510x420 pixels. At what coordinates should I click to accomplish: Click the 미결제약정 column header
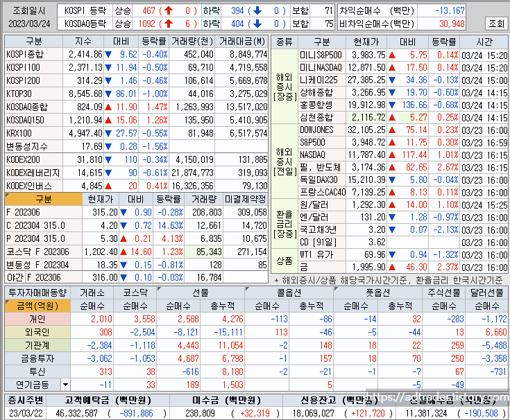coord(246,199)
